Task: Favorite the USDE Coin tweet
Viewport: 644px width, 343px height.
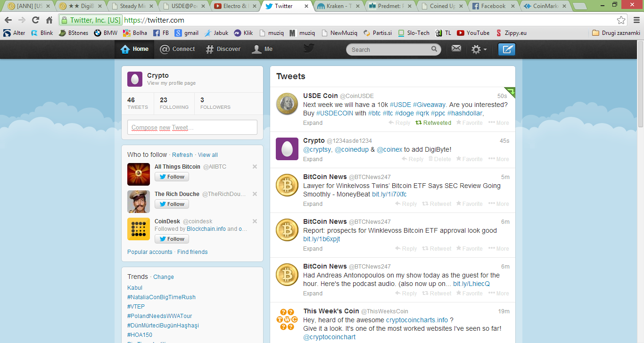Action: [x=470, y=122]
